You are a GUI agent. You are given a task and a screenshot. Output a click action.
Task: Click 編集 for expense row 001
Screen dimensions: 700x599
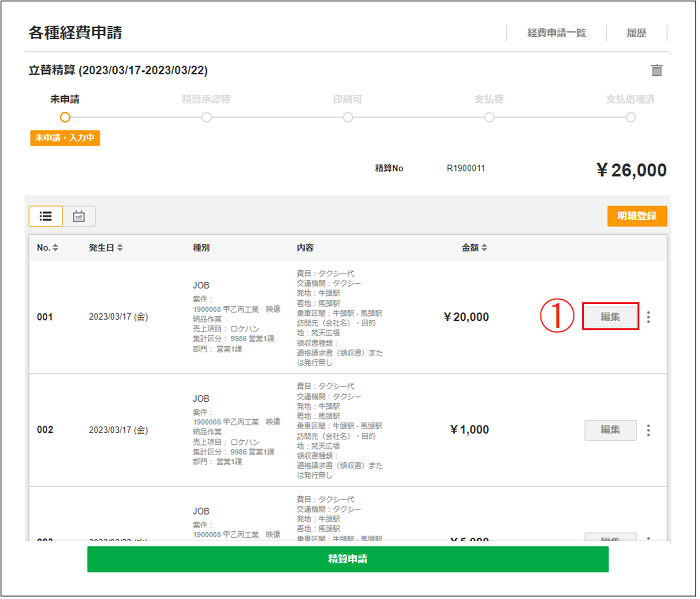(x=610, y=317)
